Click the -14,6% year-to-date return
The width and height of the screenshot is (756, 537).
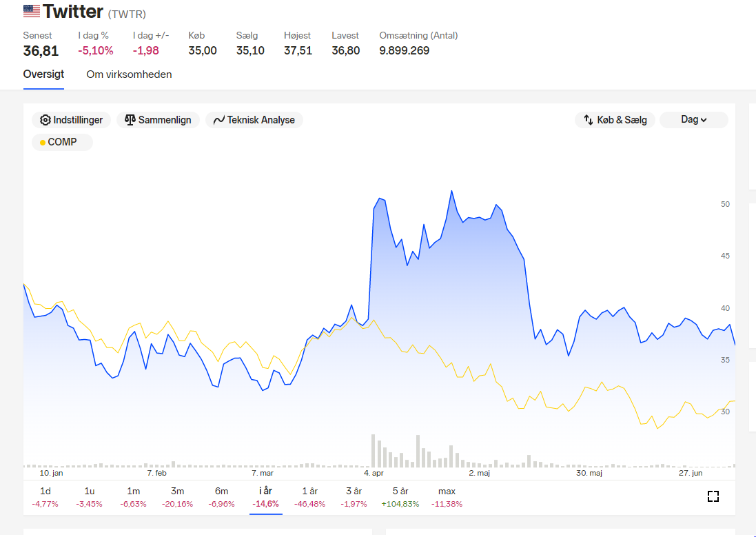point(265,504)
